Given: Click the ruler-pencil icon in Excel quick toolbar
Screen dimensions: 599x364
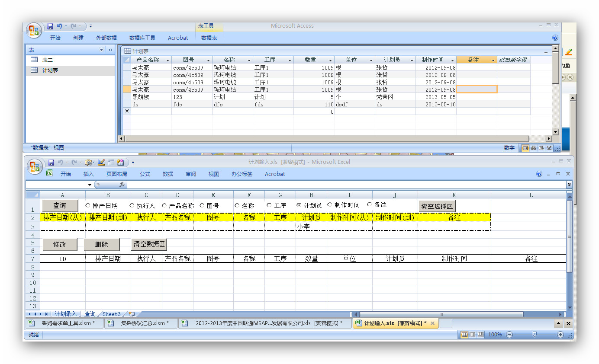Looking at the screenshot, I should point(101,163).
